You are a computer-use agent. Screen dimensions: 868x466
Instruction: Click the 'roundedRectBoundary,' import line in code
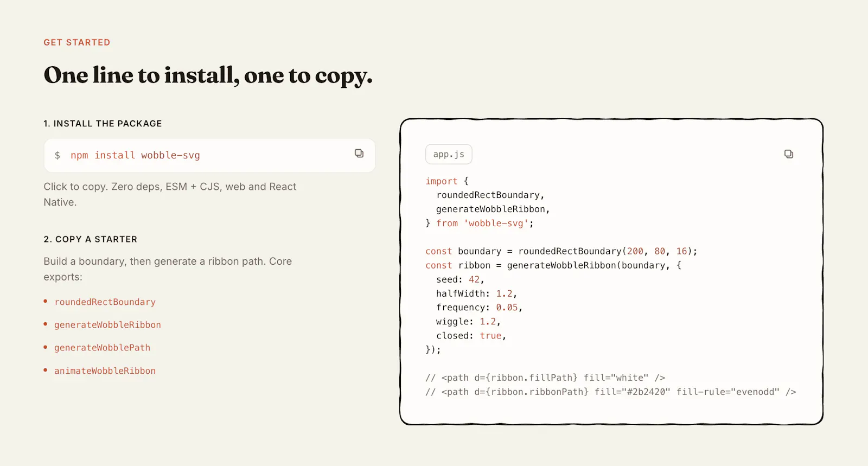[490, 195]
